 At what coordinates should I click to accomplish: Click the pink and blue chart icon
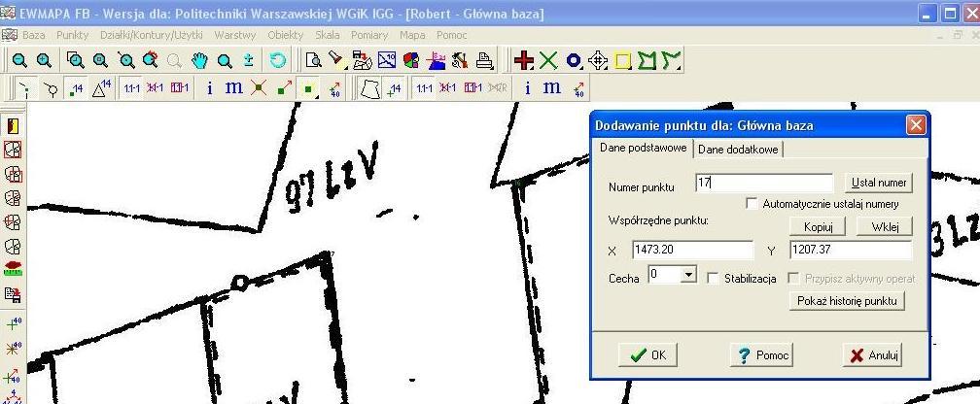tap(436, 60)
